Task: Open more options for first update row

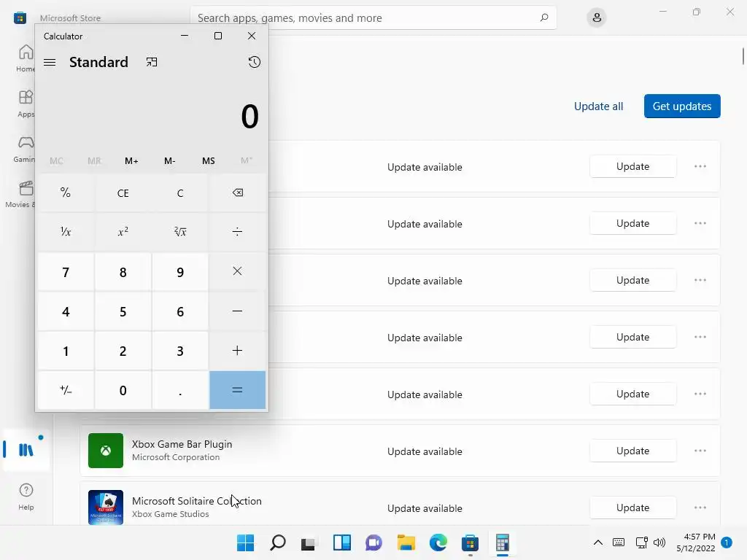Action: (x=700, y=167)
